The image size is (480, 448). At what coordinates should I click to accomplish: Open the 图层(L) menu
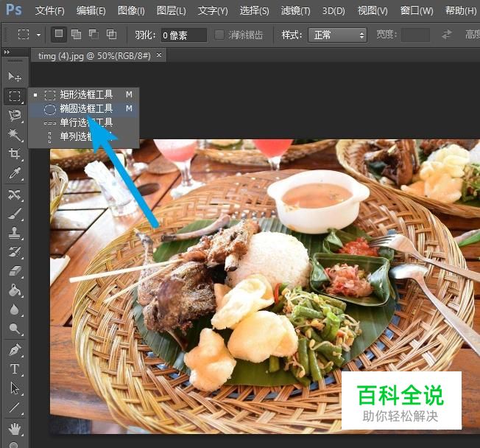coord(171,11)
